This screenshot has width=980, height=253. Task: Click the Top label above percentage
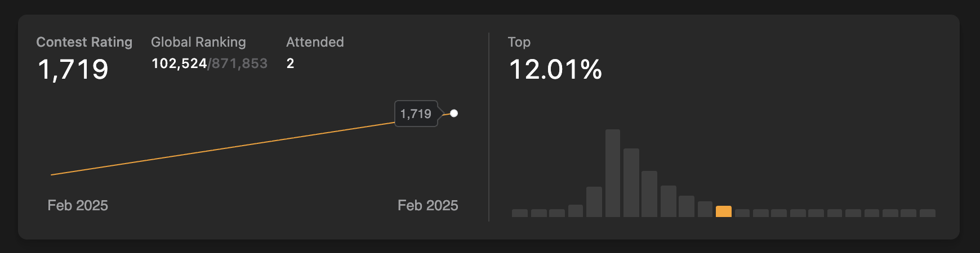pos(519,42)
